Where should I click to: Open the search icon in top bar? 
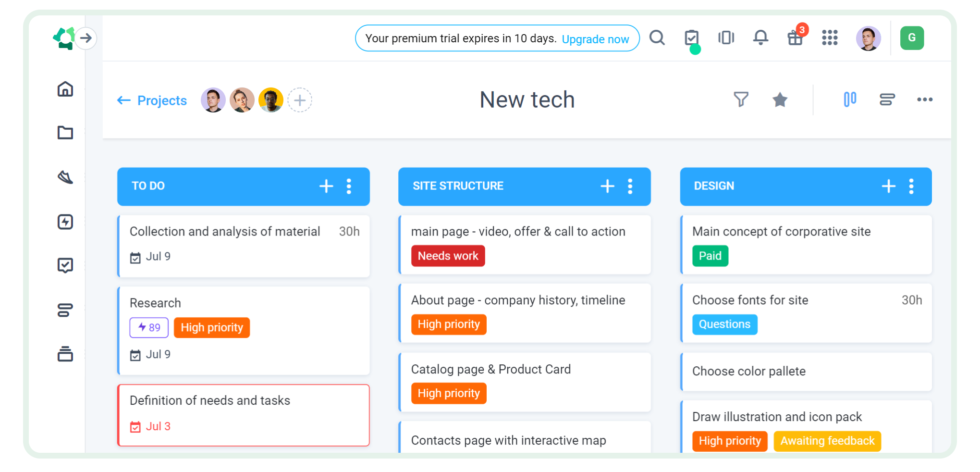pos(657,37)
